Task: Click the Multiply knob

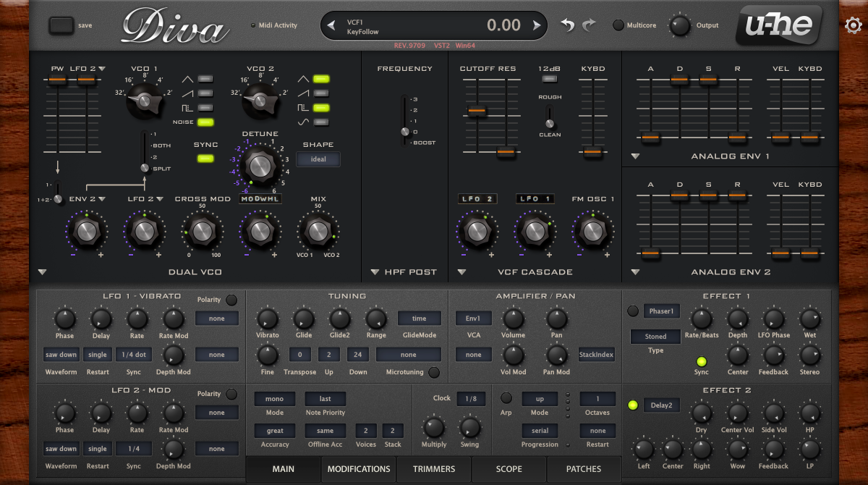Action: 433,427
